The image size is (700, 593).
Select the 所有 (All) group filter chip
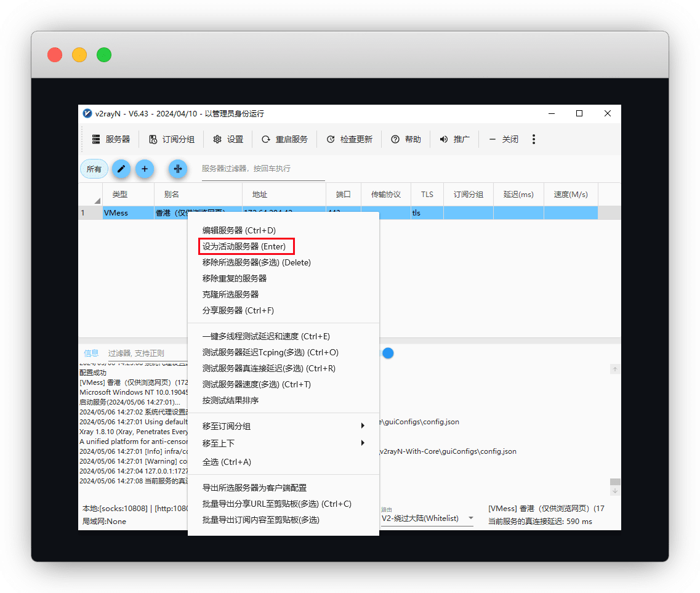[94, 169]
